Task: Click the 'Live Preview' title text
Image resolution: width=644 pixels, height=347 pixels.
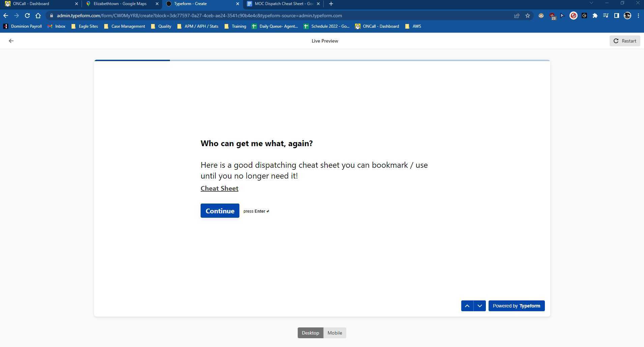Action: 325,41
